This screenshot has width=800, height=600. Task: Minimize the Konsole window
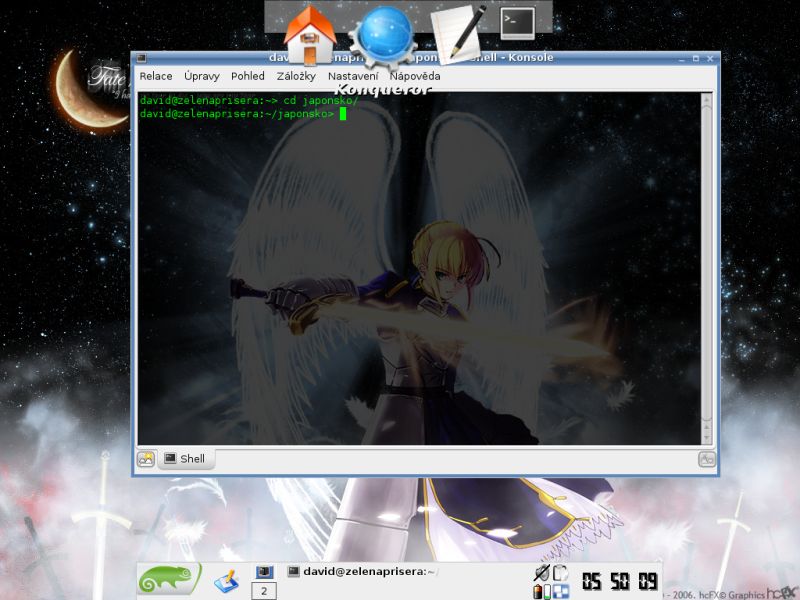coord(682,59)
